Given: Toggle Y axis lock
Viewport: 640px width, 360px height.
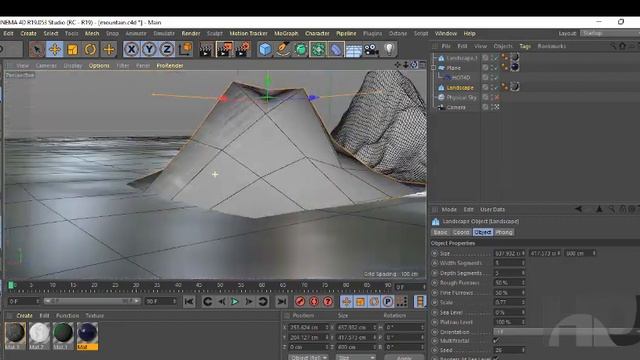Looking at the screenshot, I should click(x=149, y=49).
